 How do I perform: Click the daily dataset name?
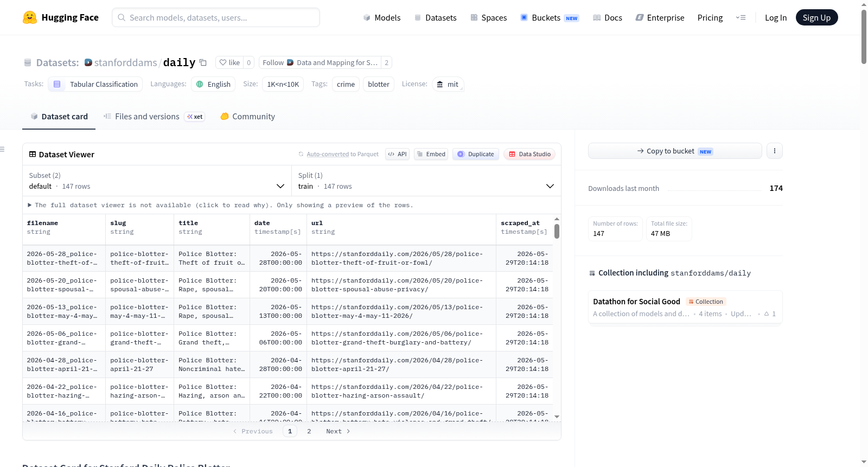tap(179, 62)
